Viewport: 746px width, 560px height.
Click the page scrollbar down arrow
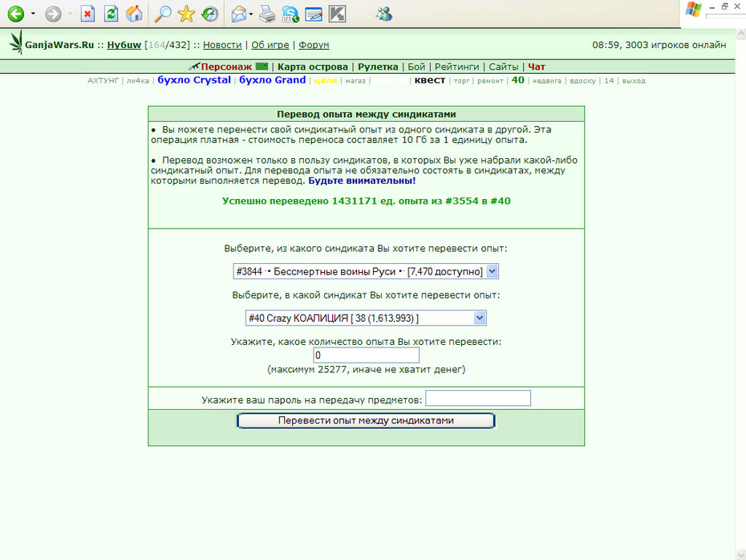coord(740,554)
